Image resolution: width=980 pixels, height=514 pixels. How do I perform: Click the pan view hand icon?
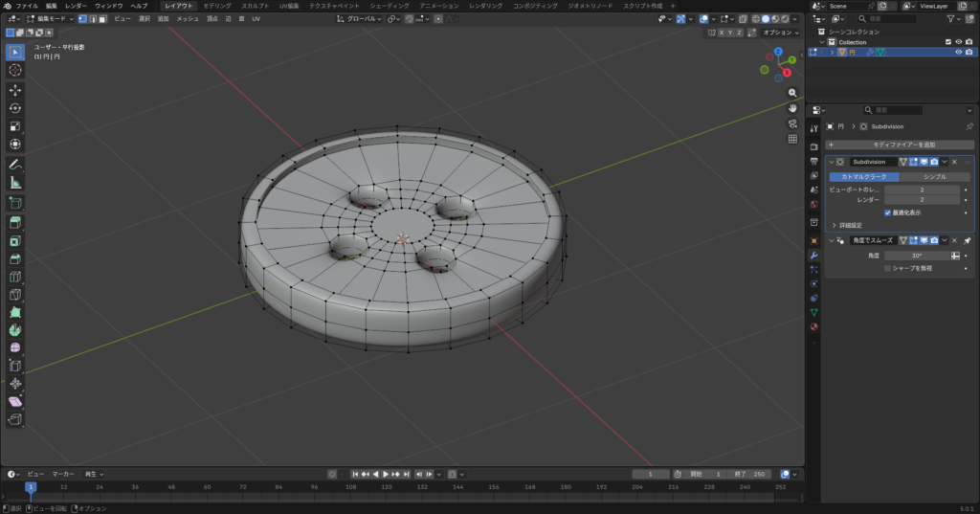pos(792,108)
